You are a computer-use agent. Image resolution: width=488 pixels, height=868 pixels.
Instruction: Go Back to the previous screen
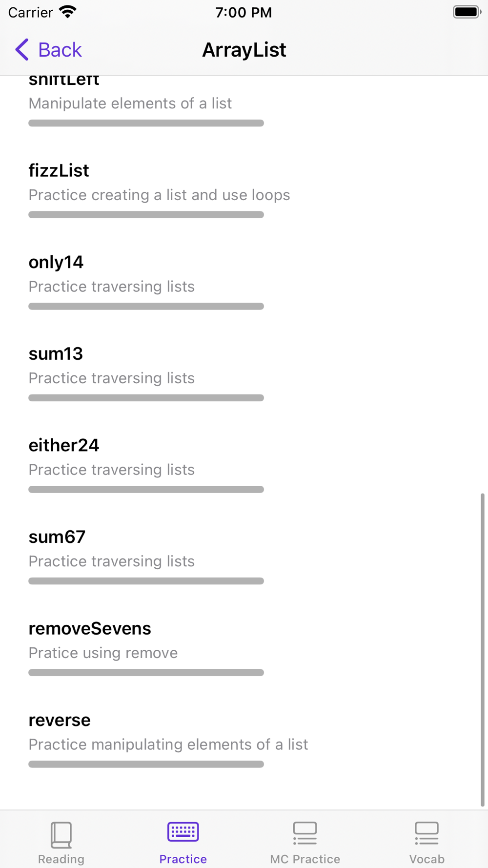pos(48,49)
